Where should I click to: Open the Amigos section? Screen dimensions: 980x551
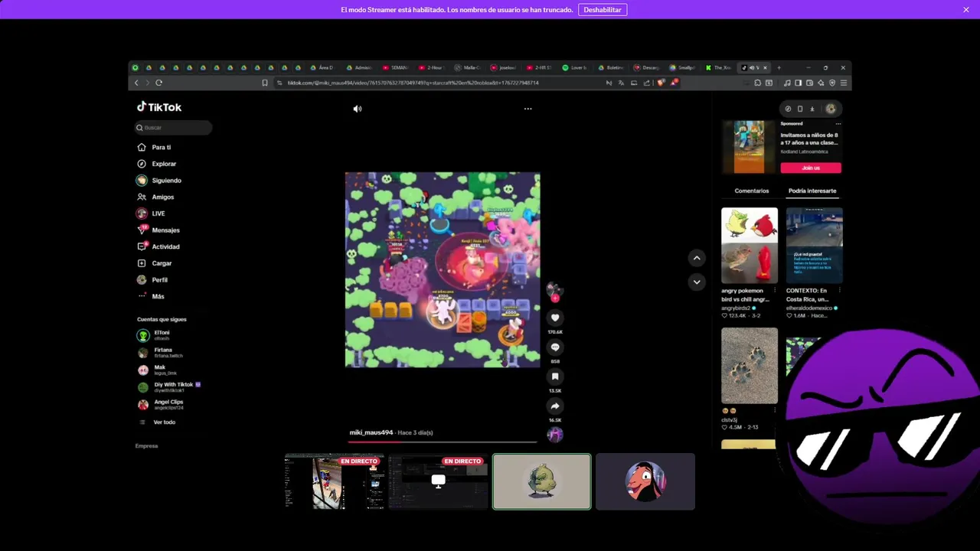point(155,197)
